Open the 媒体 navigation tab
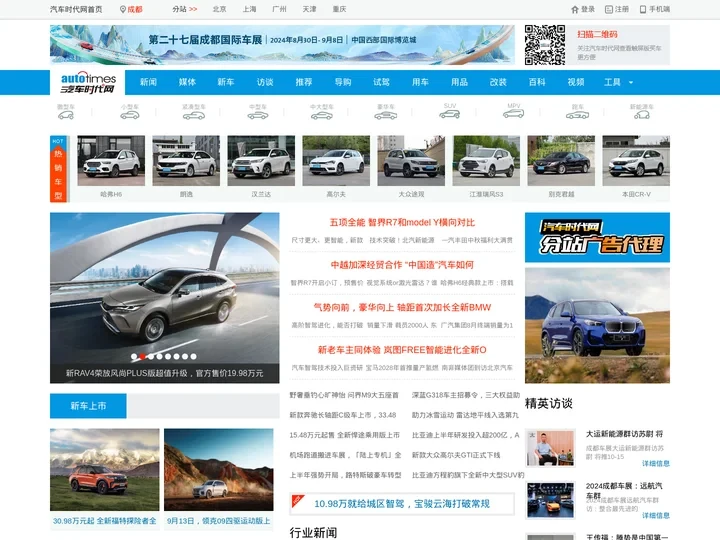The height and width of the screenshot is (540, 720). [187, 82]
